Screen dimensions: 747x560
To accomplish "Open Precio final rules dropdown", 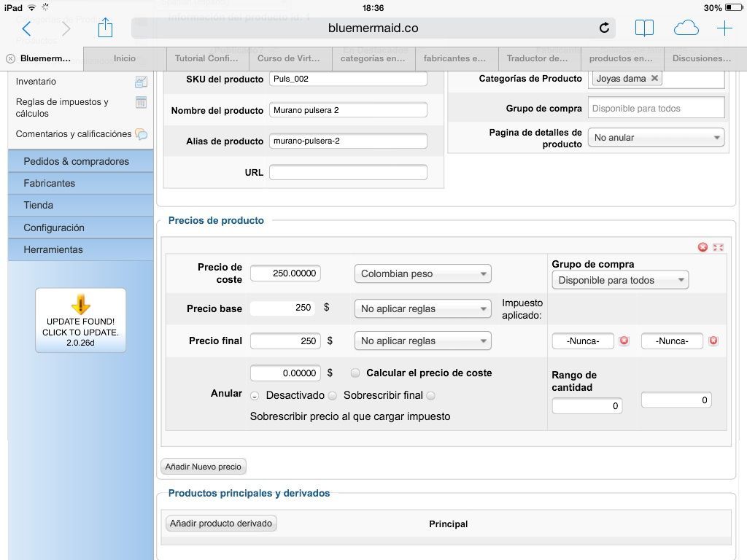I will click(422, 341).
